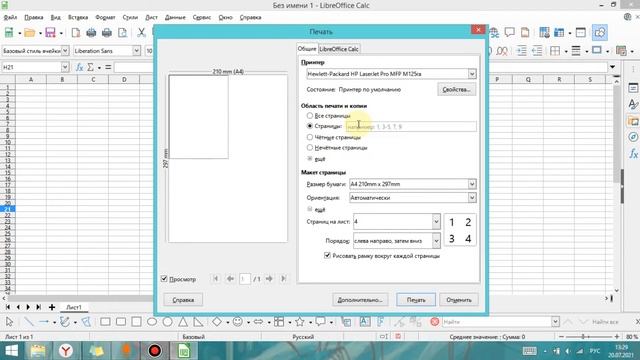The image size is (640, 360).
Task: Open the printer selection dropdown
Action: click(x=472, y=74)
